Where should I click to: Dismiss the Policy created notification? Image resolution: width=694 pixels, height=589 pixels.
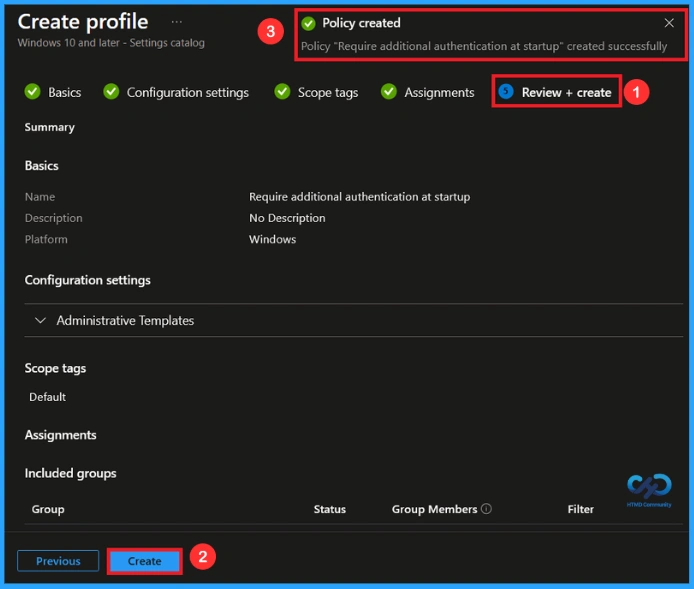click(669, 23)
